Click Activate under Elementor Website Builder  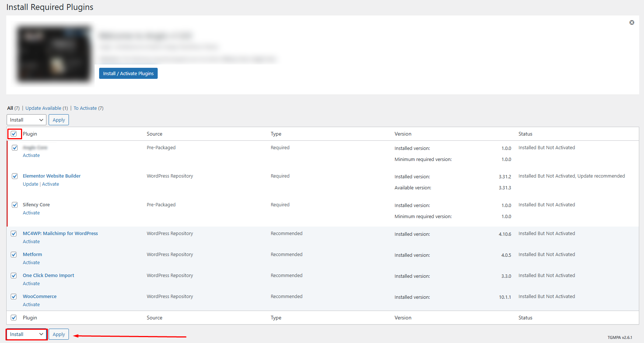click(50, 184)
